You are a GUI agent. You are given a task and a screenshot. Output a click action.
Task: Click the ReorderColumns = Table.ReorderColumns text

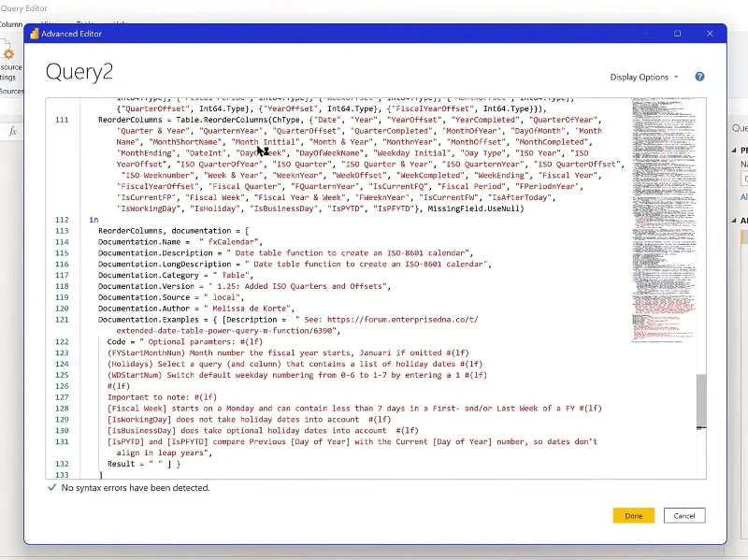[183, 120]
